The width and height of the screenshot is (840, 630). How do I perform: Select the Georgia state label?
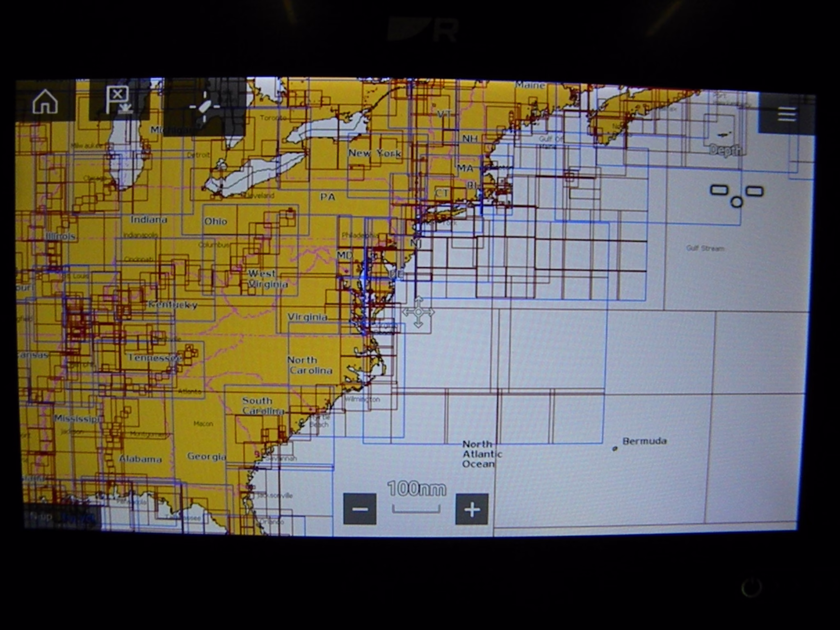206,456
